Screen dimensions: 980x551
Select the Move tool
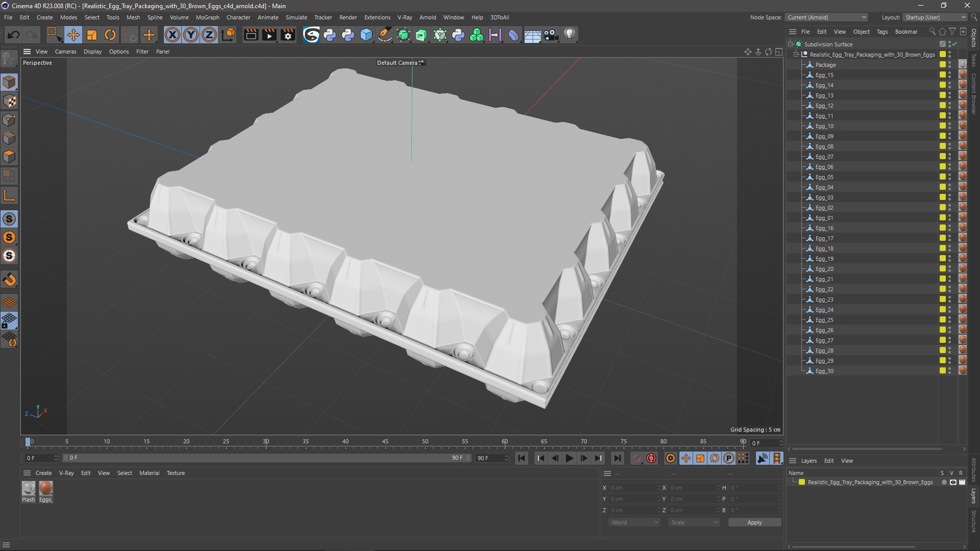point(73,35)
